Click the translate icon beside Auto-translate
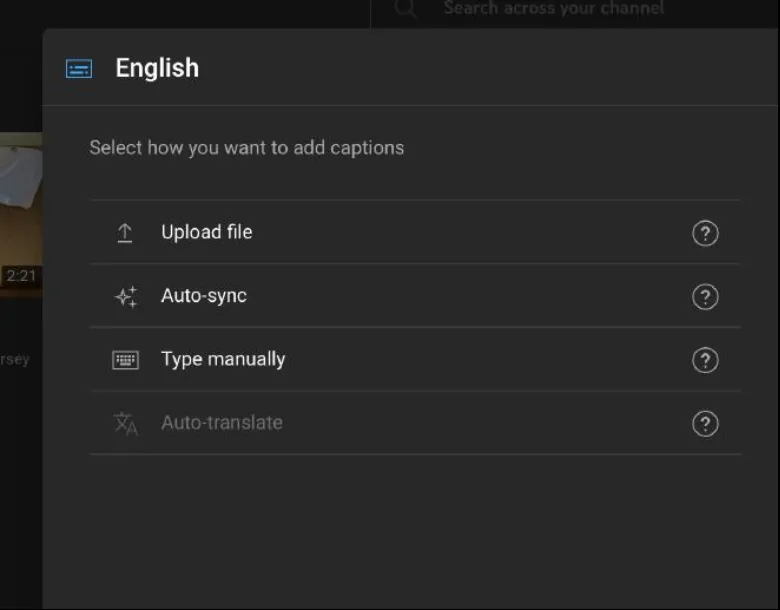Screen dimensions: 780x610 click(x=126, y=424)
